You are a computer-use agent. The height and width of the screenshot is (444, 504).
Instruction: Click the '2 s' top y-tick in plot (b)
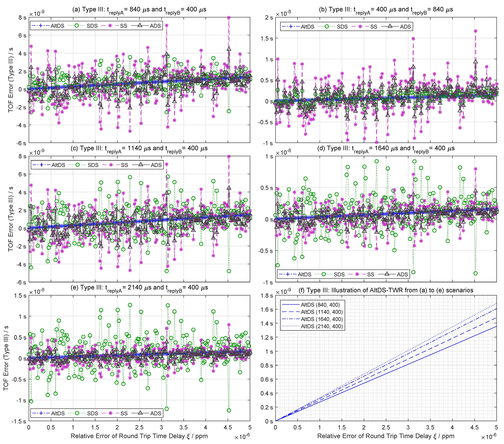tap(269, 18)
